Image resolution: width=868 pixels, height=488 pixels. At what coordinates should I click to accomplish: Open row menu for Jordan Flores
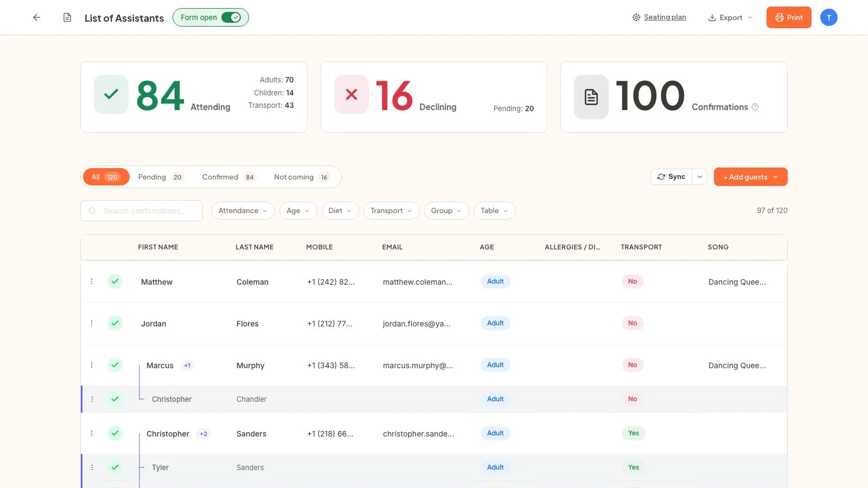(x=92, y=323)
